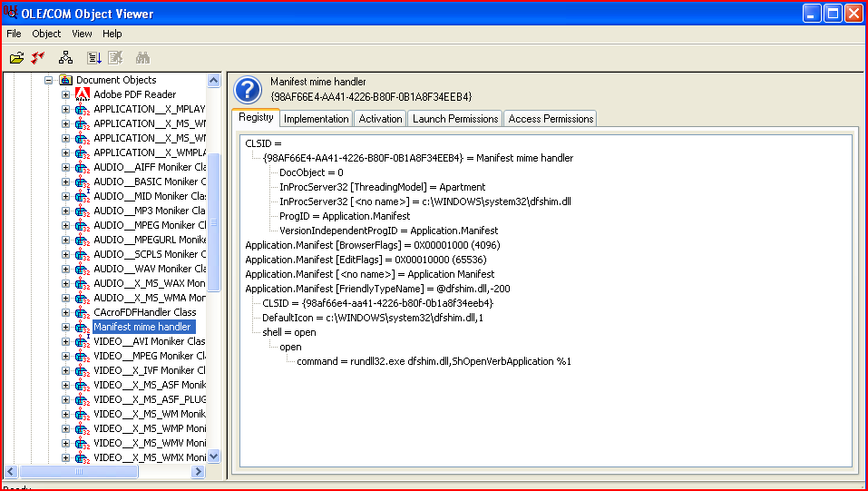Click the greyed Release Instance toolbar icon
868x491 pixels.
115,58
